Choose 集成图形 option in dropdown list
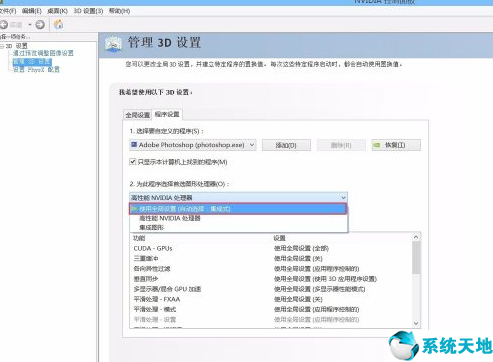This screenshot has width=493, height=362. tap(238, 227)
